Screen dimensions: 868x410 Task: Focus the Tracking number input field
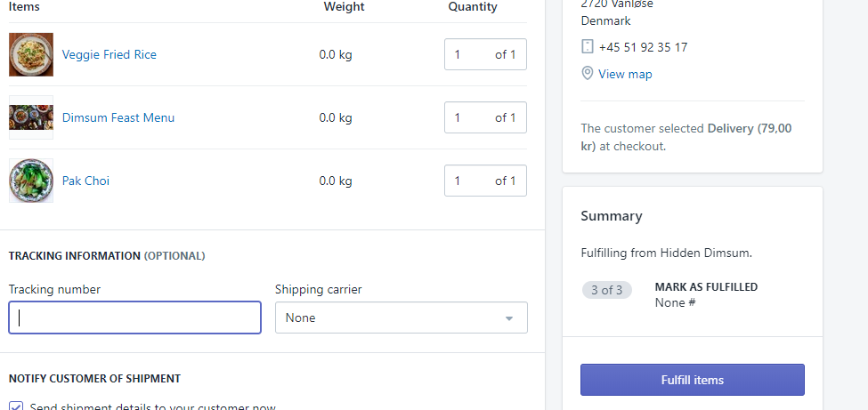click(134, 318)
